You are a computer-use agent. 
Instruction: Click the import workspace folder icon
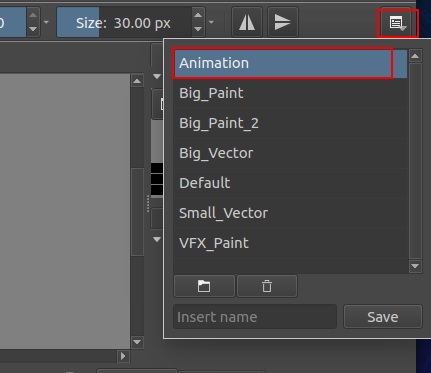point(204,286)
